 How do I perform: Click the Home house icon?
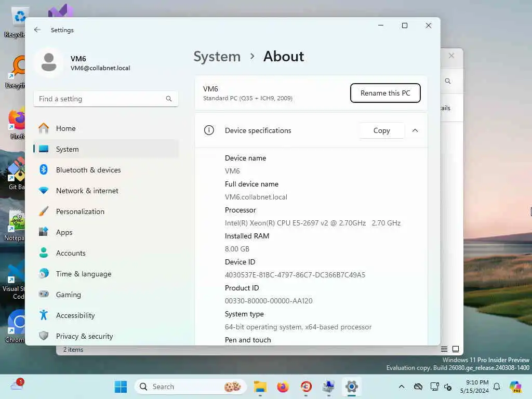coord(44,128)
